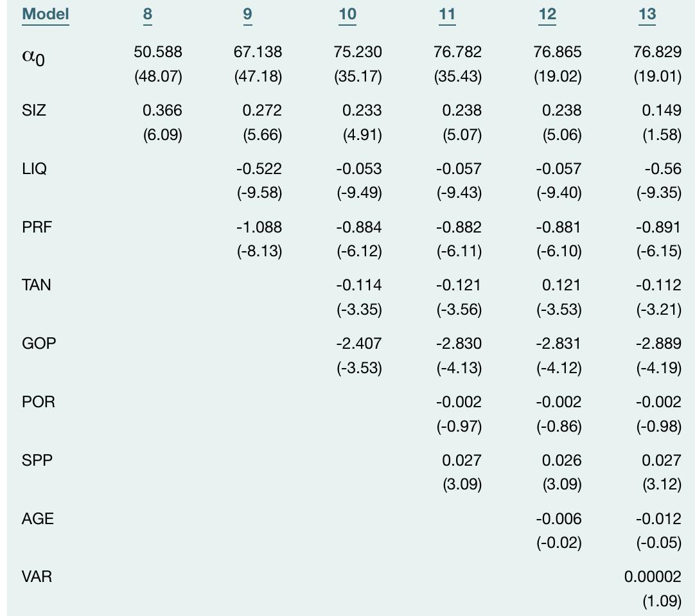Screen dimensions: 695x616
Task: Select the PRF row label
Action: [36, 227]
